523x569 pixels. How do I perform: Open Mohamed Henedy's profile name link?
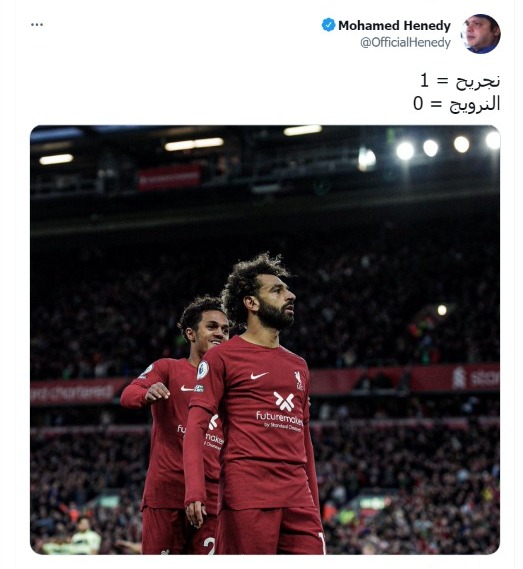pos(394,25)
